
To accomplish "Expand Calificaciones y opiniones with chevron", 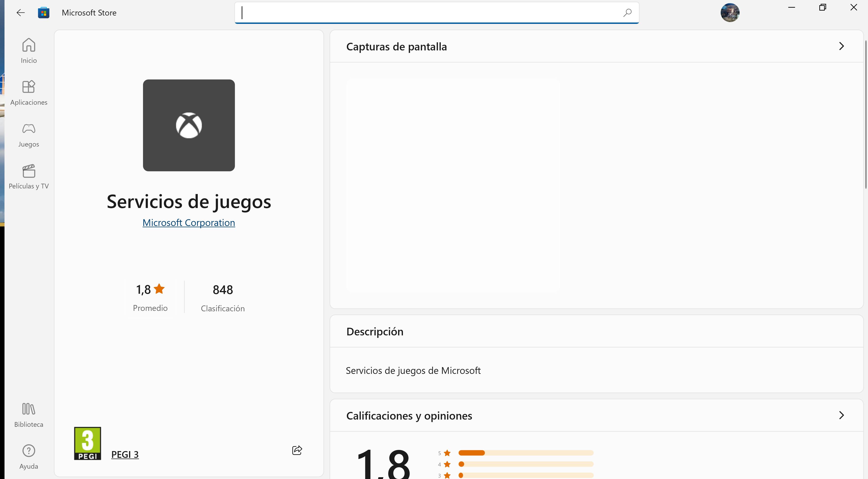I will click(x=841, y=415).
